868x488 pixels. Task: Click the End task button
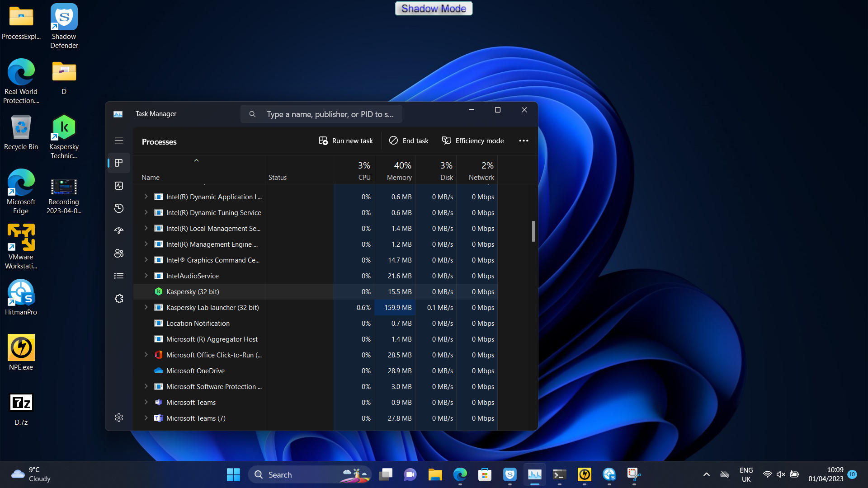409,141
